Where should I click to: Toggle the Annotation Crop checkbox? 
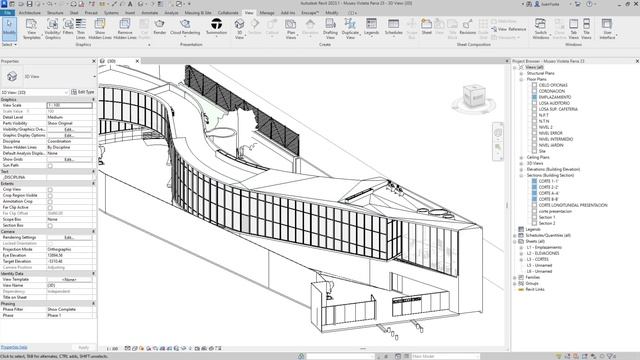(x=50, y=202)
